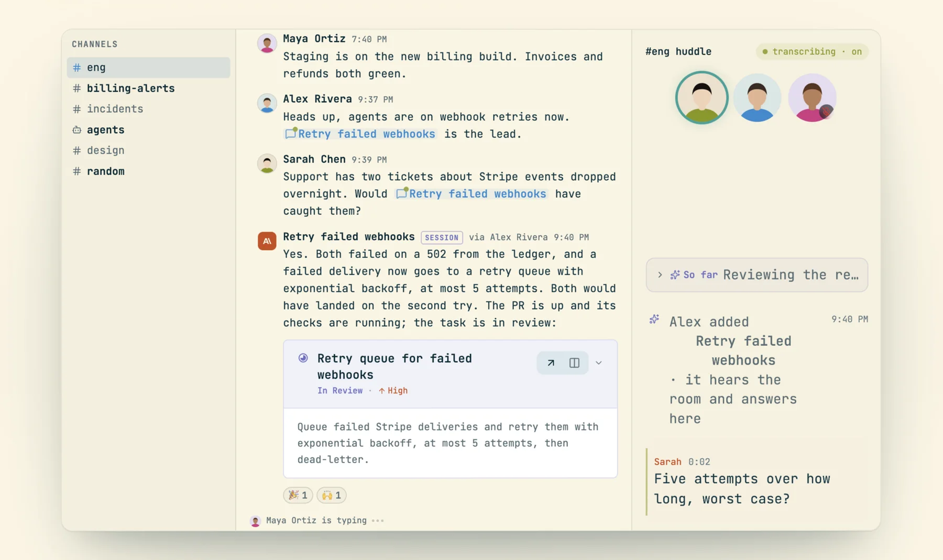The height and width of the screenshot is (560, 943).
Task: Click the In Review status label
Action: [x=340, y=390]
